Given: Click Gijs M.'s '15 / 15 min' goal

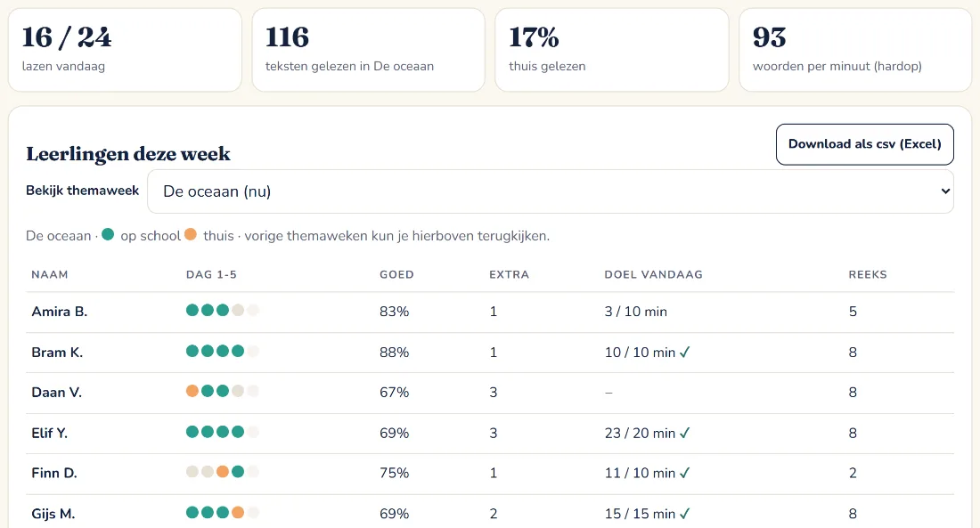Looking at the screenshot, I should pyautogui.click(x=640, y=514).
